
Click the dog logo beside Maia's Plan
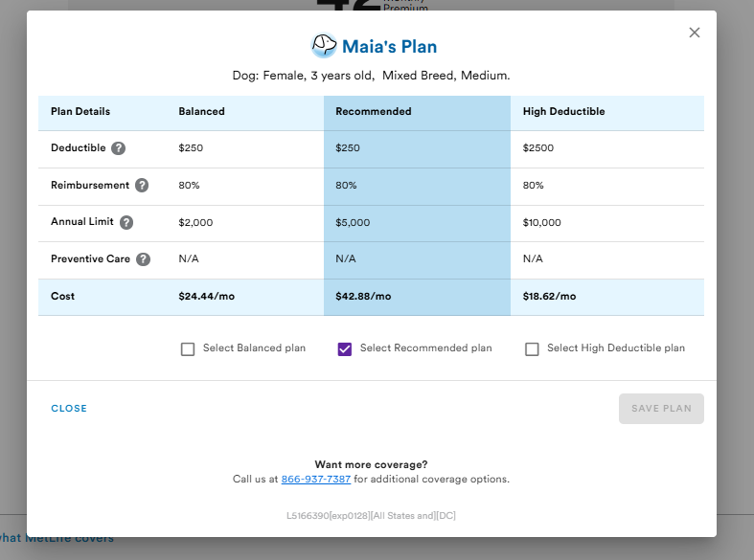tap(324, 46)
